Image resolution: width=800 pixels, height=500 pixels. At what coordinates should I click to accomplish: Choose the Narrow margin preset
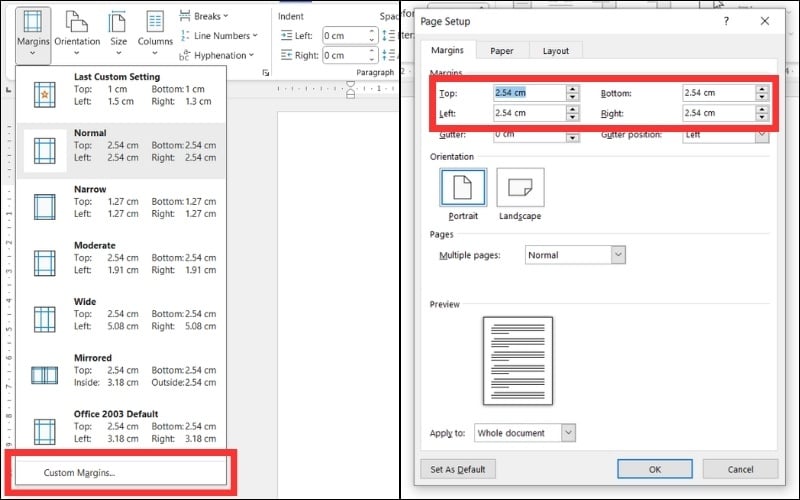[121, 207]
